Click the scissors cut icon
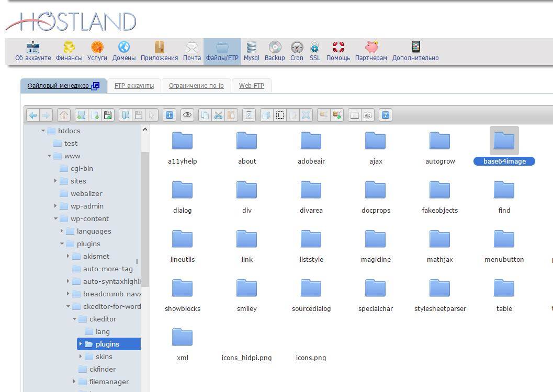 click(218, 115)
